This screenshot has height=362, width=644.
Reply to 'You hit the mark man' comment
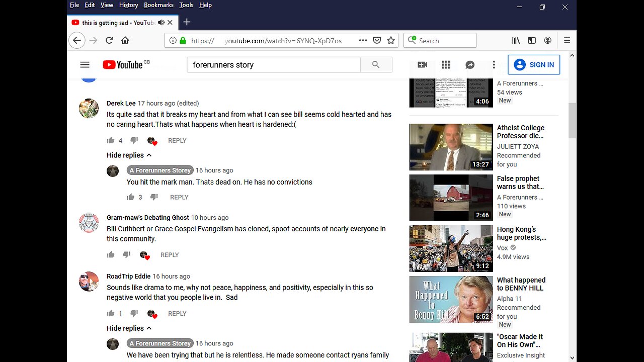[x=179, y=198]
